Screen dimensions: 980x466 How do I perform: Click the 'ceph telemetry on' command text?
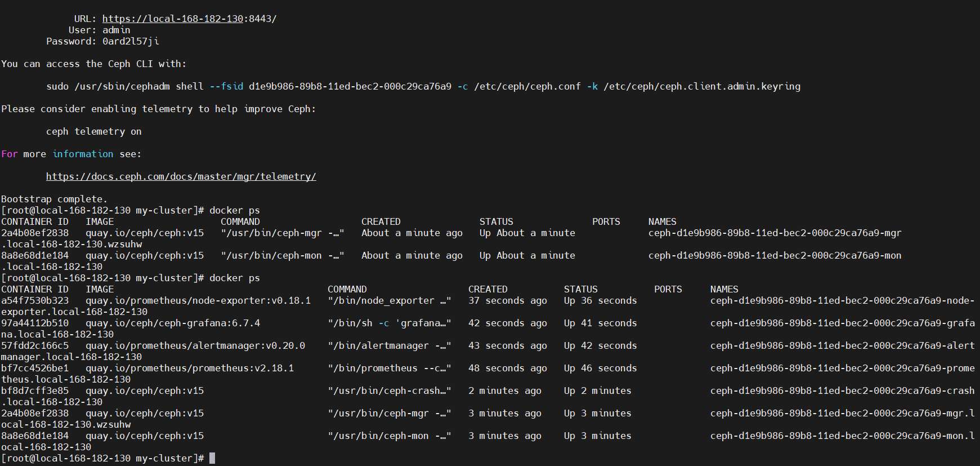[x=94, y=131]
